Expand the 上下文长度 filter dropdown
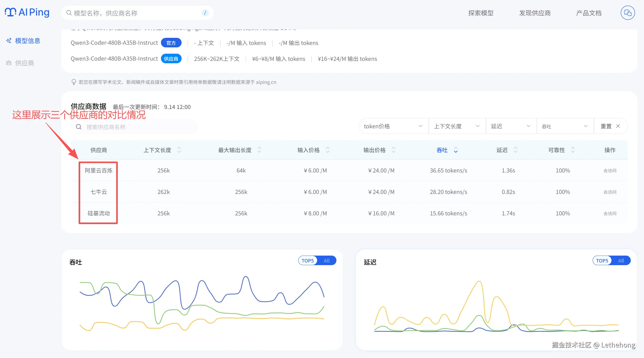644x358 pixels. [457, 126]
